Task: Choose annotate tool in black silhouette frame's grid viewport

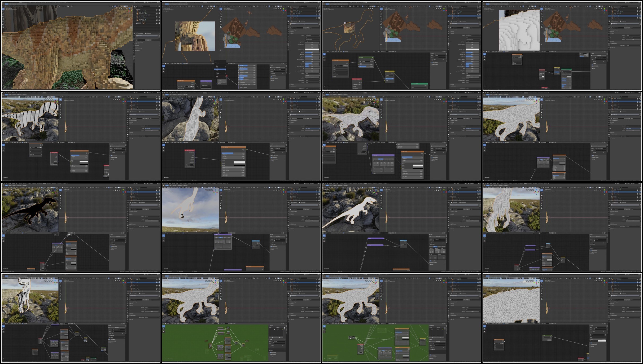Action: tap(60, 205)
